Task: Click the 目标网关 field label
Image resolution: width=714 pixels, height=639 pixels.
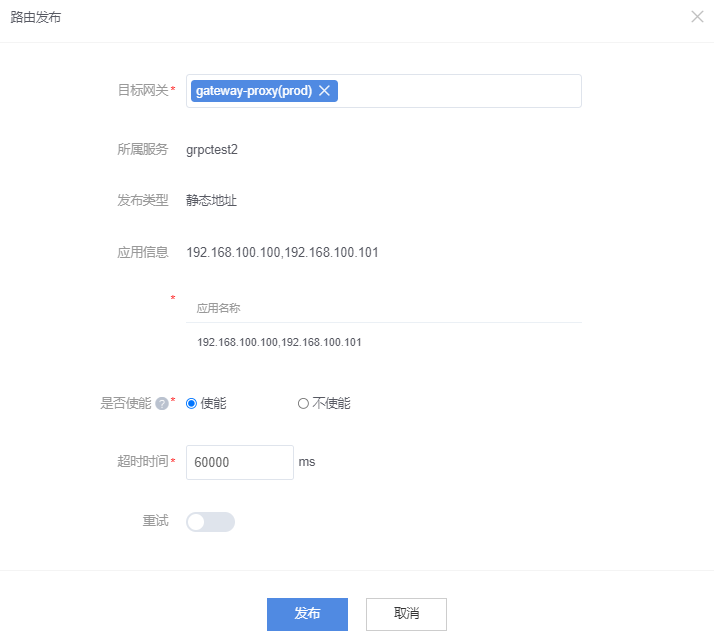Action: (143, 91)
